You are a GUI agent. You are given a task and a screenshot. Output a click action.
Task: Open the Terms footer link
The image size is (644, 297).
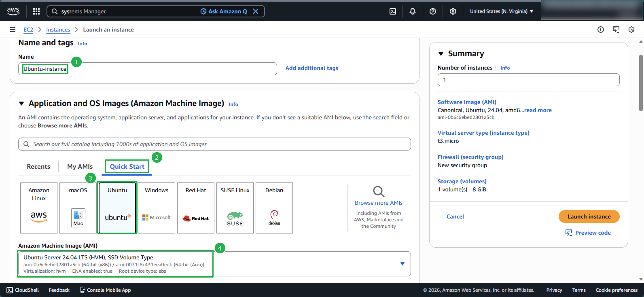click(579, 290)
